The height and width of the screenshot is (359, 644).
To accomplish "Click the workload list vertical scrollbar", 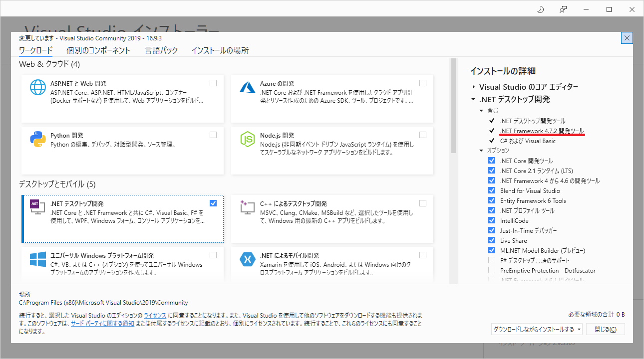I will (x=453, y=105).
